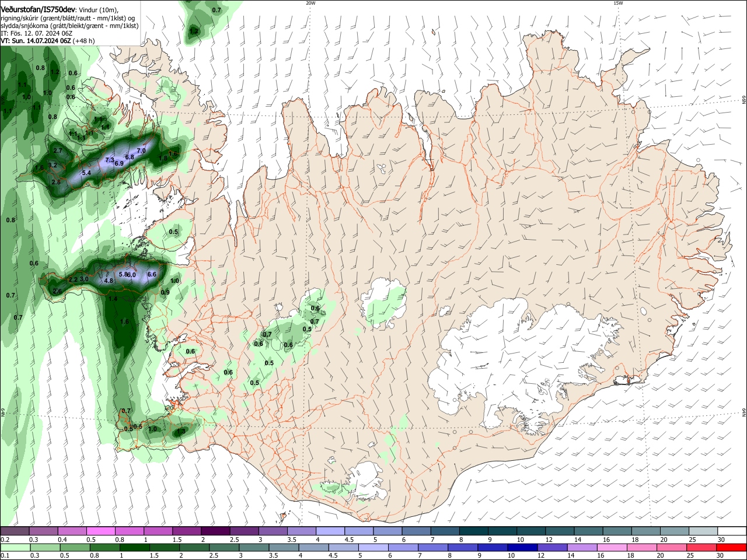Click the 5.4 precipitation value
747x560 pixels.
tap(86, 173)
